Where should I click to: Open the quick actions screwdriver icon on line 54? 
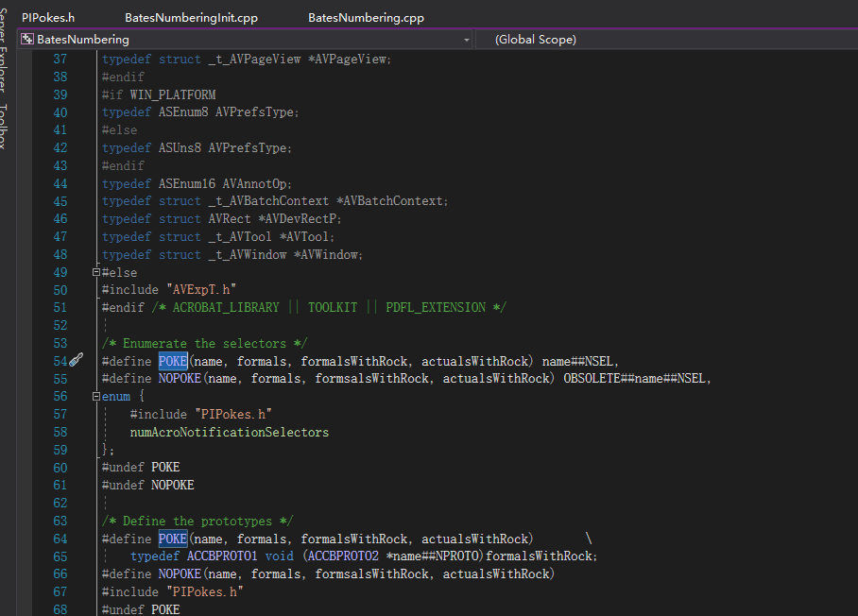(77, 359)
